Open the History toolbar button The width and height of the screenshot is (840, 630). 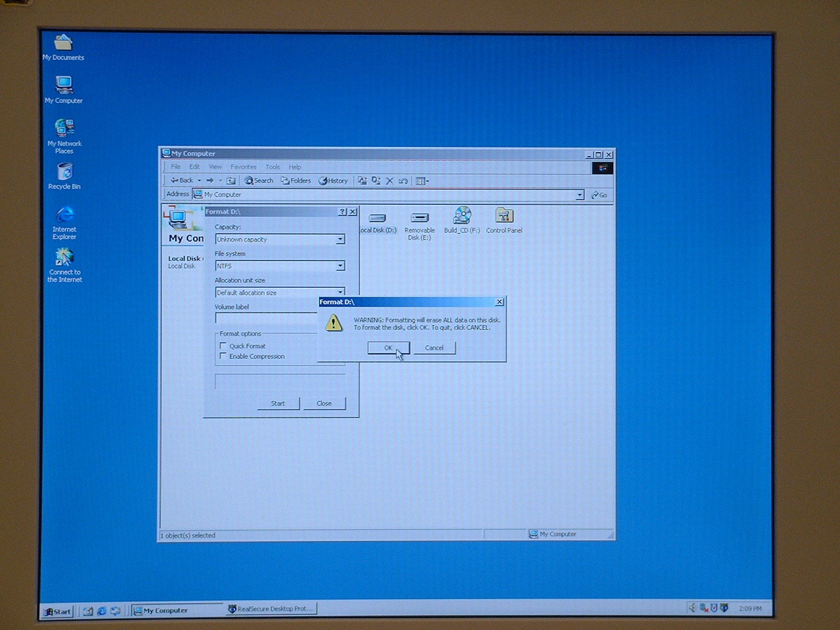click(x=333, y=181)
